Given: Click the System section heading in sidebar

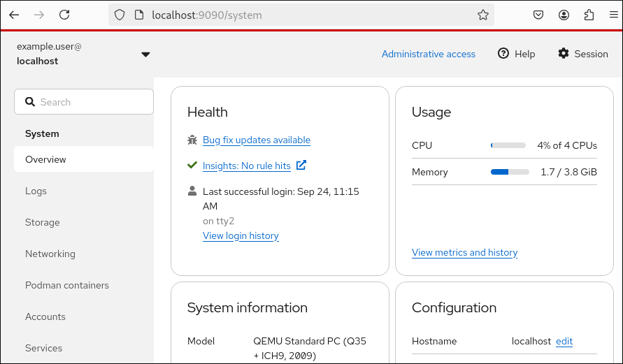Looking at the screenshot, I should (x=42, y=133).
